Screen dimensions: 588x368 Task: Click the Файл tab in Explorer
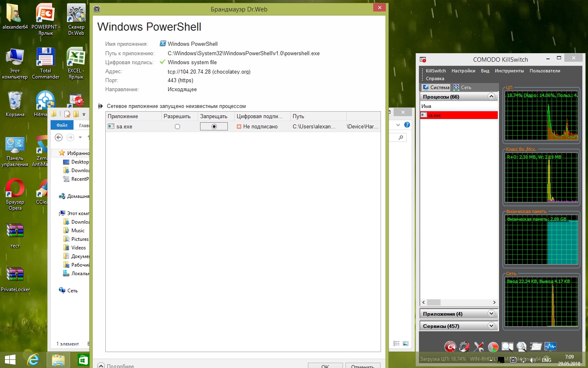pos(62,125)
